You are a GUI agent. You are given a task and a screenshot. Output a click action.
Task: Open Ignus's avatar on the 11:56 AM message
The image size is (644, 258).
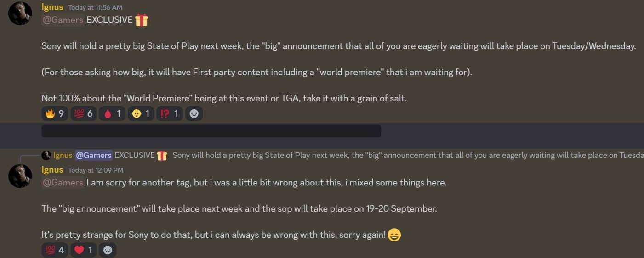point(20,13)
